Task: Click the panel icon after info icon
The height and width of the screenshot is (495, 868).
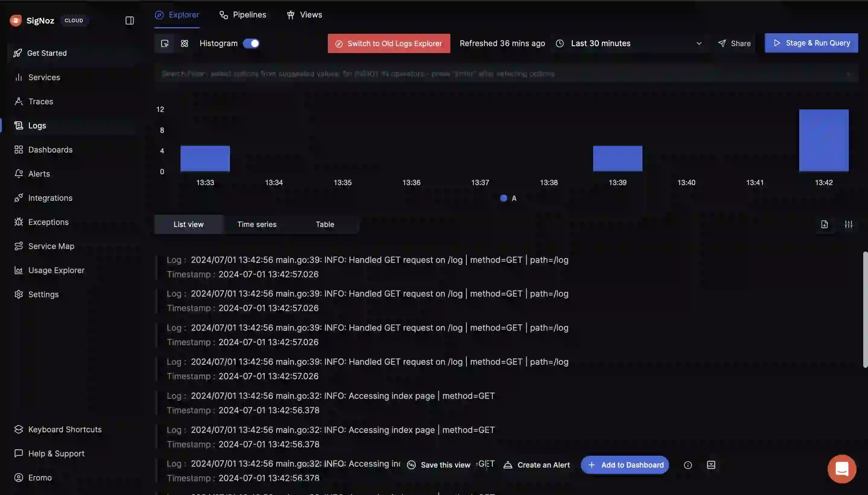Action: 711,465
